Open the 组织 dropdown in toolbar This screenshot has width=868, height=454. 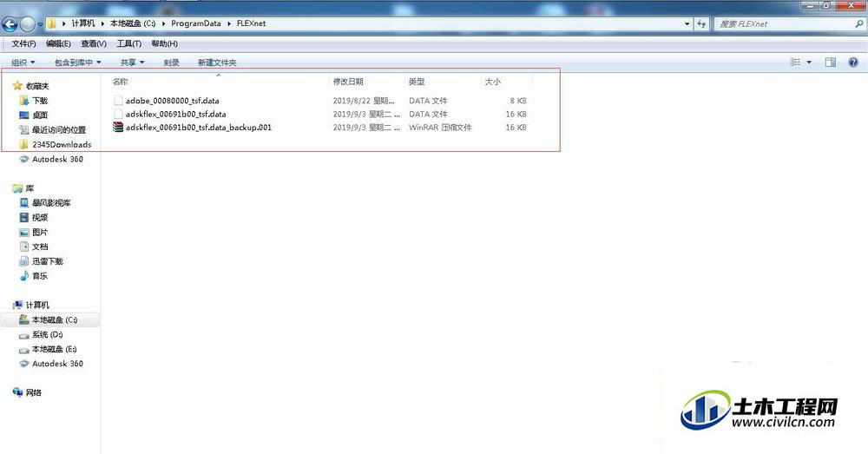pos(23,63)
